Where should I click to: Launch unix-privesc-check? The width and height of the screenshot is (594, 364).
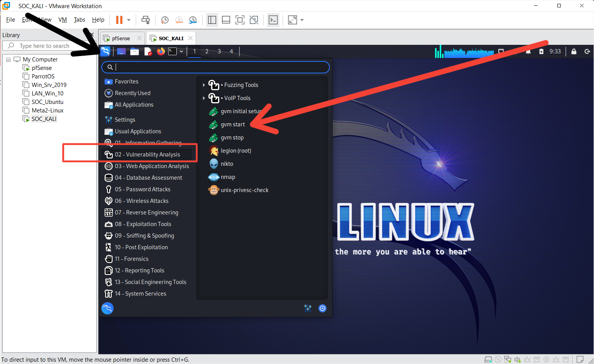pos(244,190)
